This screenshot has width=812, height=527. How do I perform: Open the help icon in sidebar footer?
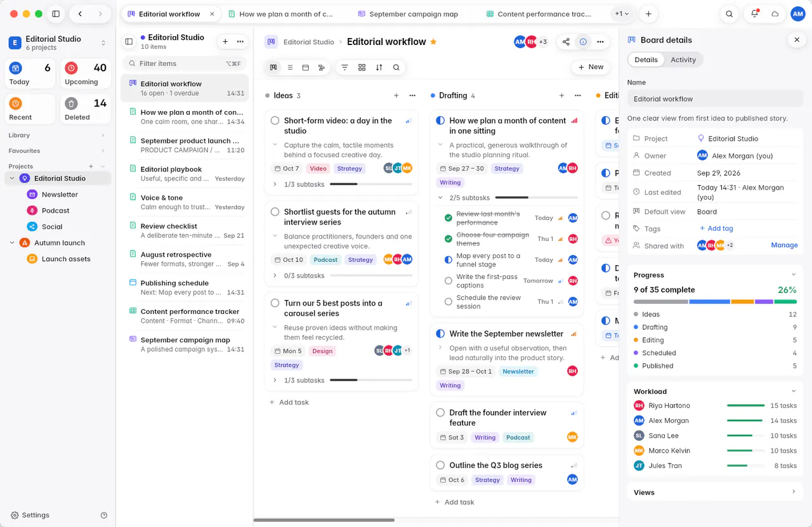pos(104,515)
